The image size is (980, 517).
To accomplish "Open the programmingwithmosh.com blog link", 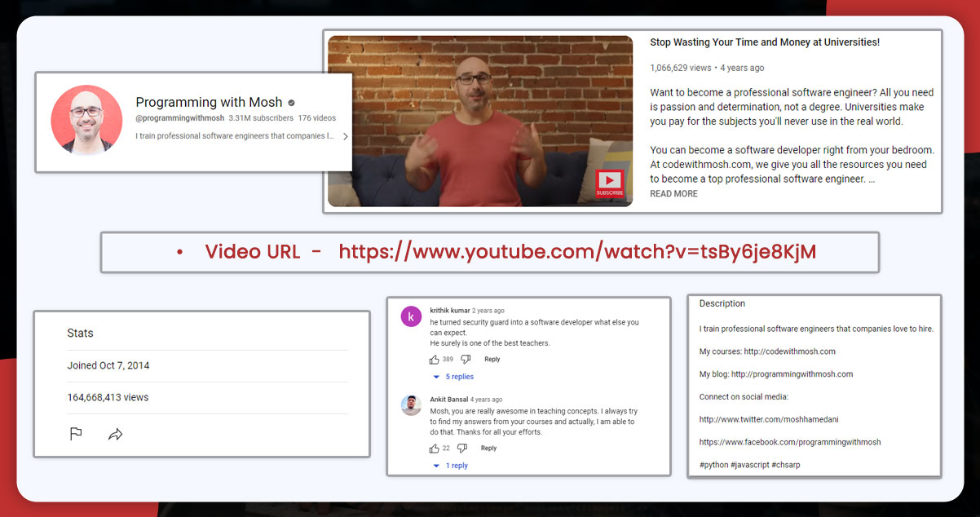I will click(792, 374).
